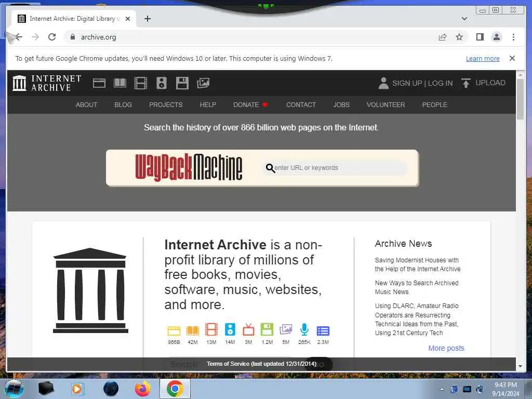Image resolution: width=532 pixels, height=399 pixels.
Task: Click the orange books icon labeled 42M
Action: pyautogui.click(x=193, y=330)
